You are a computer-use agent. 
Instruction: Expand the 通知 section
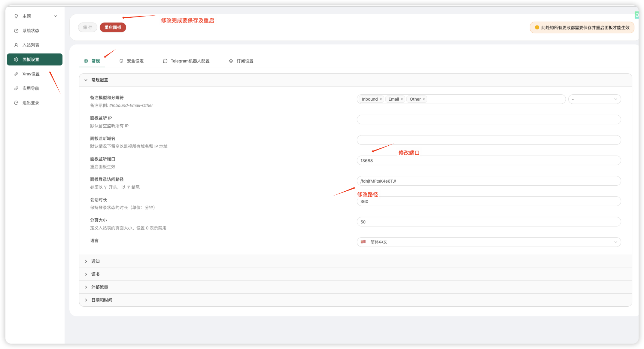tap(96, 261)
